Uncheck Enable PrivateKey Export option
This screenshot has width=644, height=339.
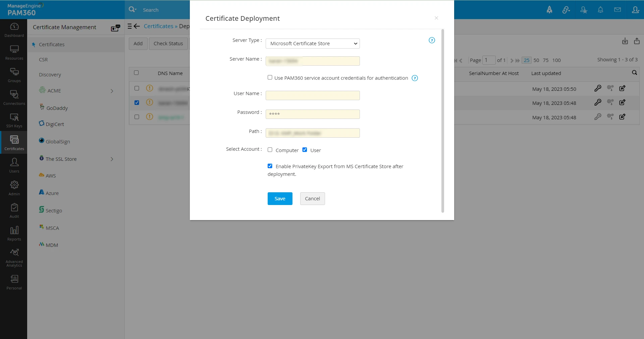[x=270, y=166]
